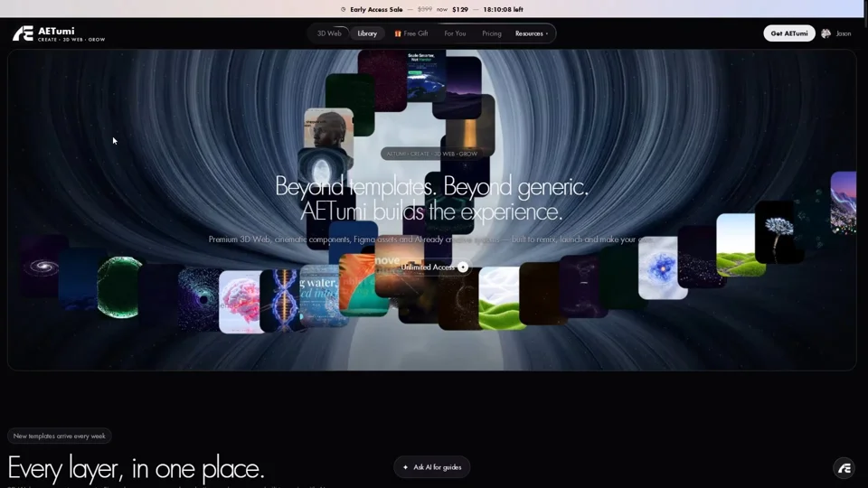Open the spiral galaxy template thumbnail
Viewport: 868px width, 488px height.
42,266
